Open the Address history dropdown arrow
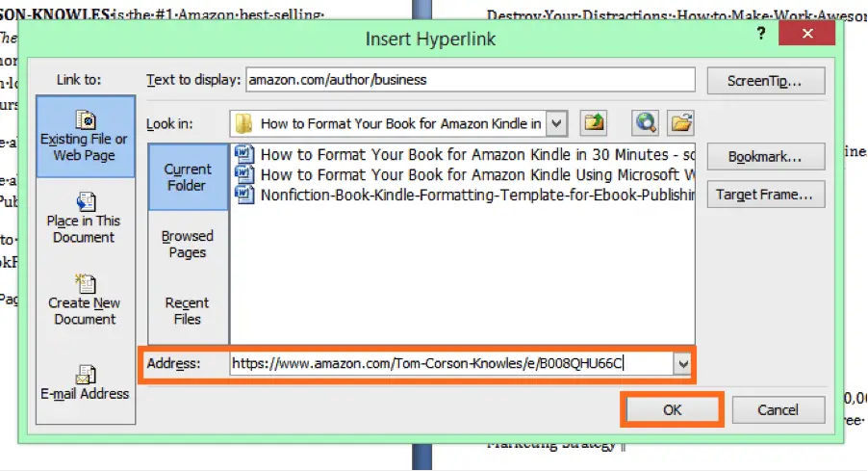 683,364
